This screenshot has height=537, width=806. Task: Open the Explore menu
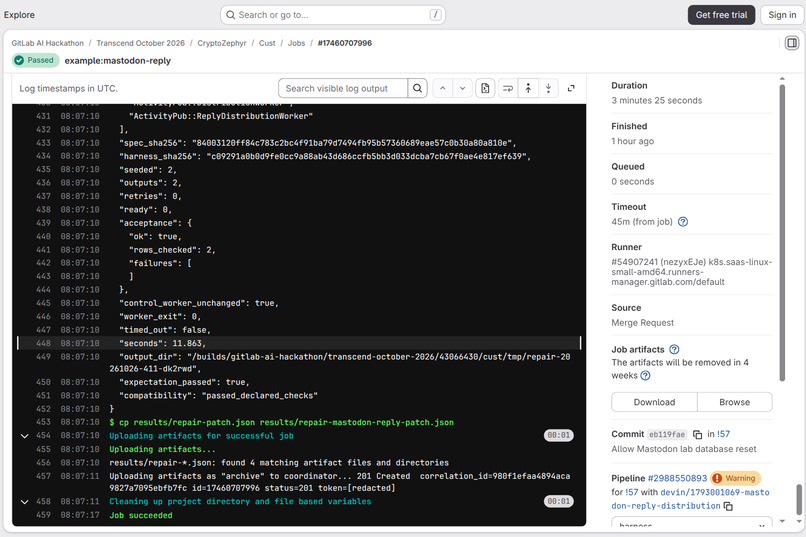coord(20,15)
